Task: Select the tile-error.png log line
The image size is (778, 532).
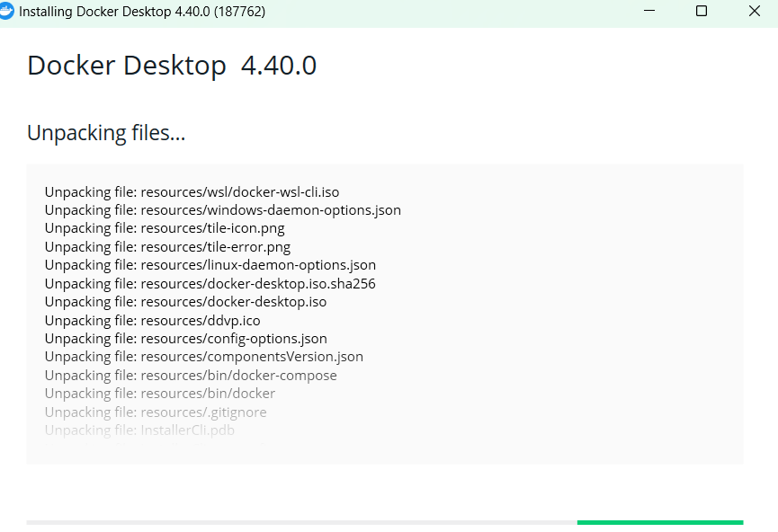Action: (x=167, y=247)
